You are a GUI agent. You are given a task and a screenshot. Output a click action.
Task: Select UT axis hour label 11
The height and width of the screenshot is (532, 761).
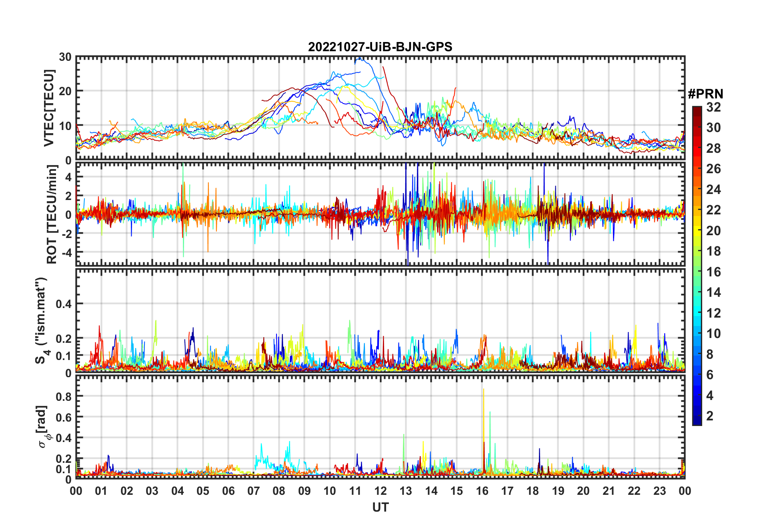[x=355, y=491]
